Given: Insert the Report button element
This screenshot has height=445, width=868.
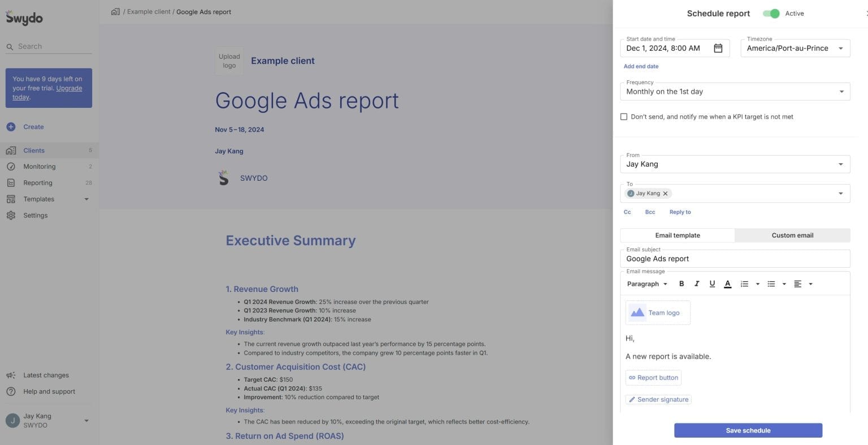Looking at the screenshot, I should click(653, 377).
